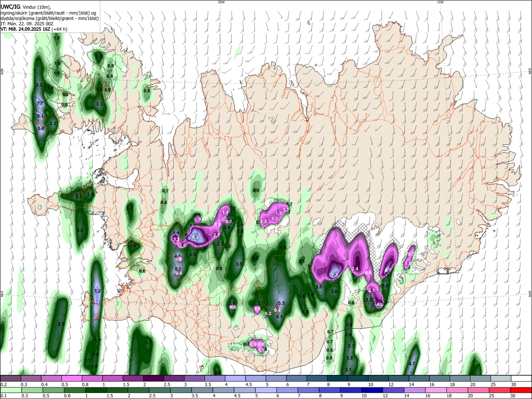Pick the dark blue 10 swatch in the rain legend
Image resolution: width=532 pixels, height=399 pixels.
[372, 390]
